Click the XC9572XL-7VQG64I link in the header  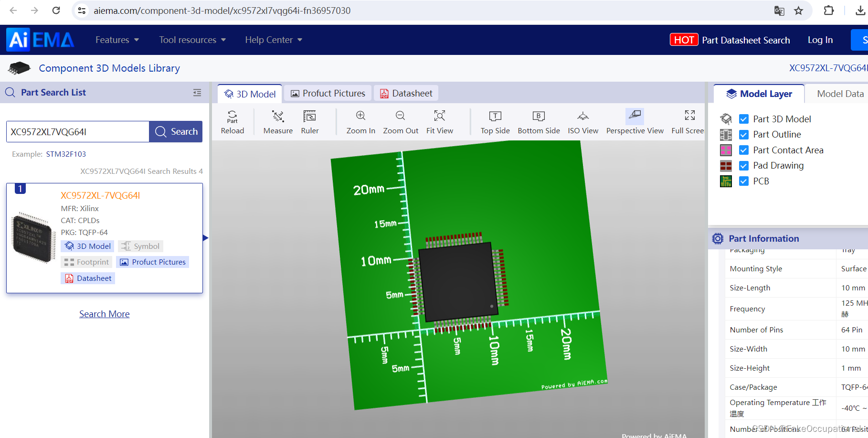(828, 68)
